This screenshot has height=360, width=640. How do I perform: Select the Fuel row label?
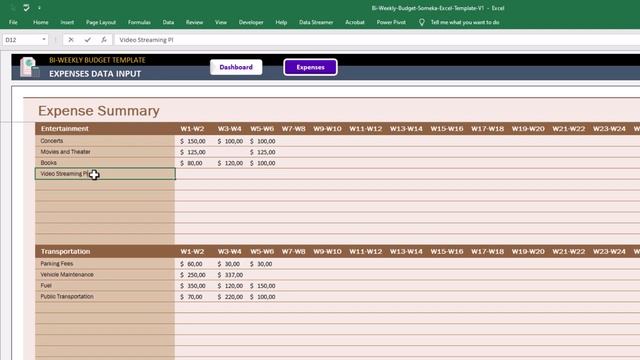click(46, 286)
